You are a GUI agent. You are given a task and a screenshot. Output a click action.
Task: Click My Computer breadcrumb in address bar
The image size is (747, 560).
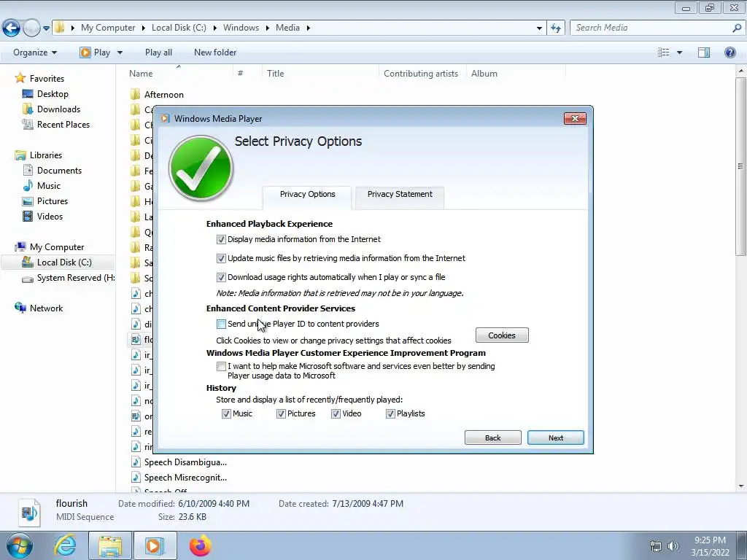coord(108,28)
